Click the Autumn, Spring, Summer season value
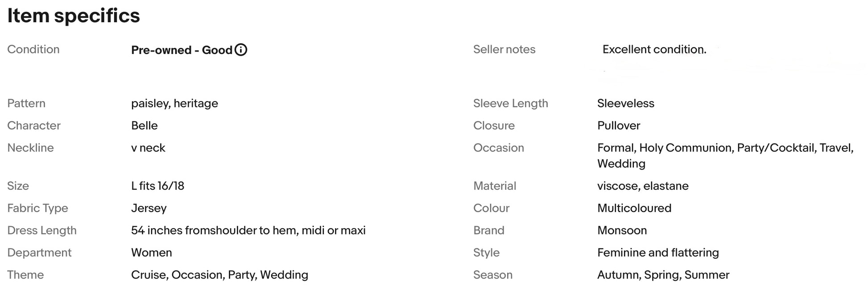Image resolution: width=868 pixels, height=291 pixels. pos(663,275)
